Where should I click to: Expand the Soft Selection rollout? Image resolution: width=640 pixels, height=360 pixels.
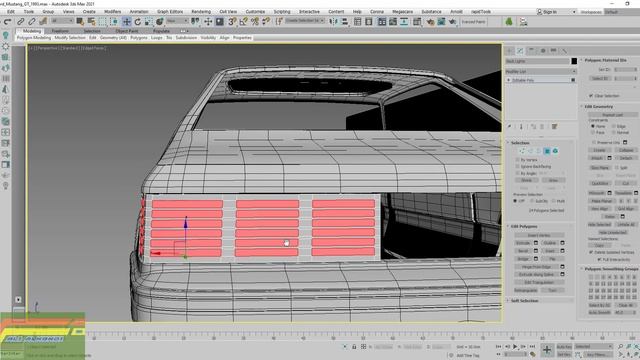[524, 301]
